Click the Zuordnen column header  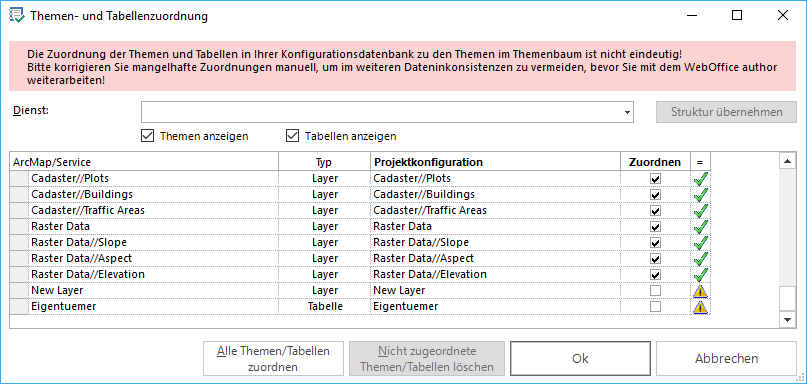655,162
